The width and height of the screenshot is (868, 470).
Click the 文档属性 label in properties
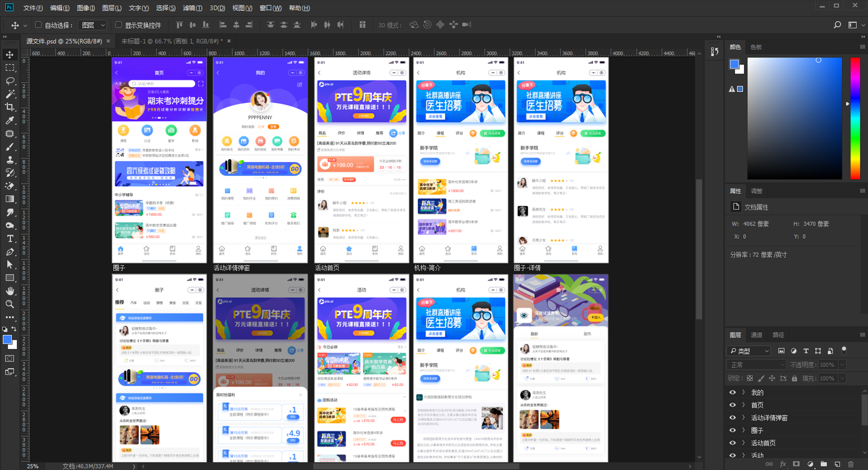click(756, 207)
